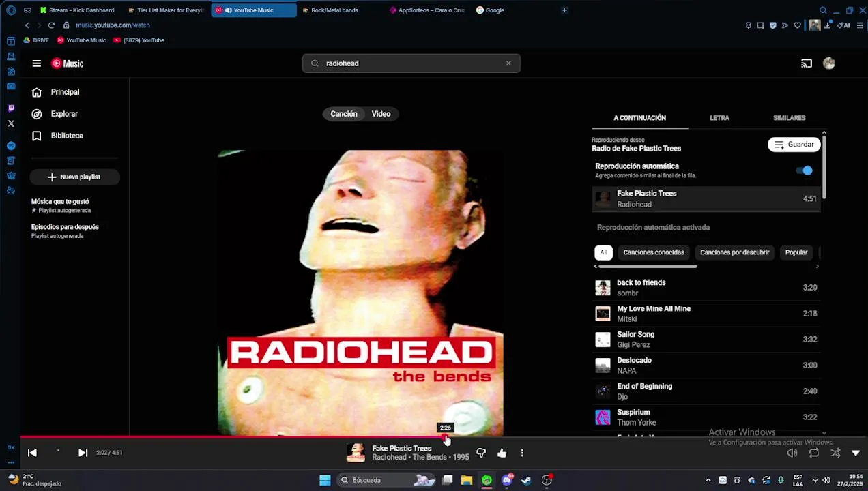Play back to friends by sombr

click(x=706, y=288)
